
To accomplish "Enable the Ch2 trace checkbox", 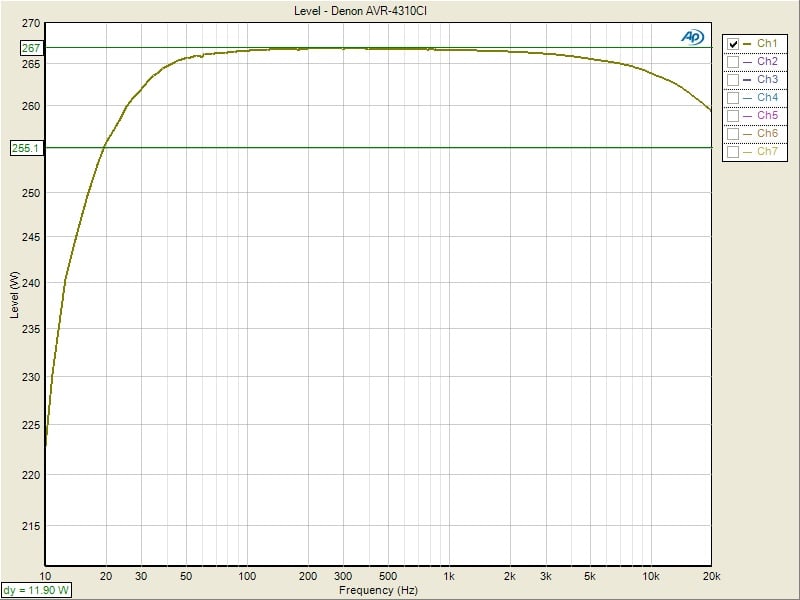I will [x=734, y=62].
